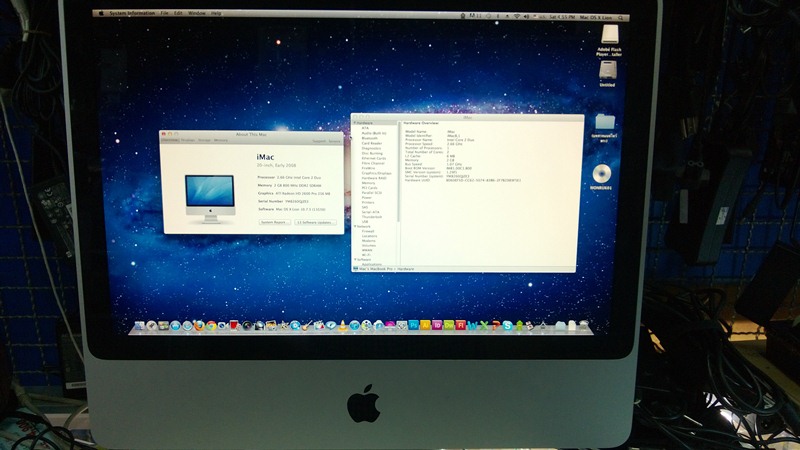Viewport: 800px width, 450px height.
Task: Launch Flash (Fl) from the Dock
Action: pyautogui.click(x=461, y=325)
